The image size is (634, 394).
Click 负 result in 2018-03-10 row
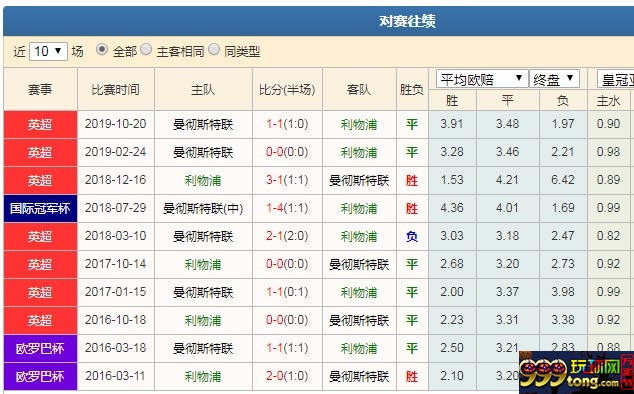(x=412, y=236)
